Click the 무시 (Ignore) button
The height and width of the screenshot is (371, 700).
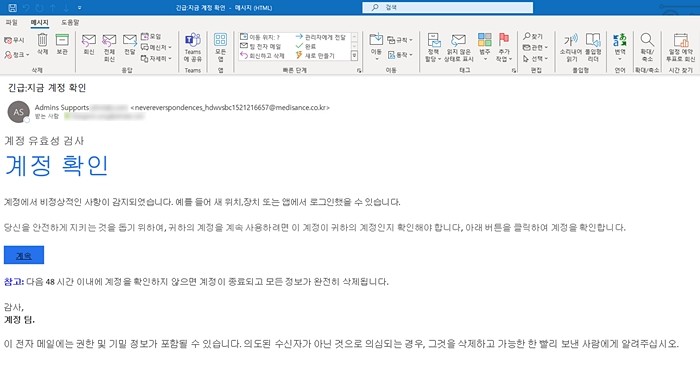[x=14, y=40]
